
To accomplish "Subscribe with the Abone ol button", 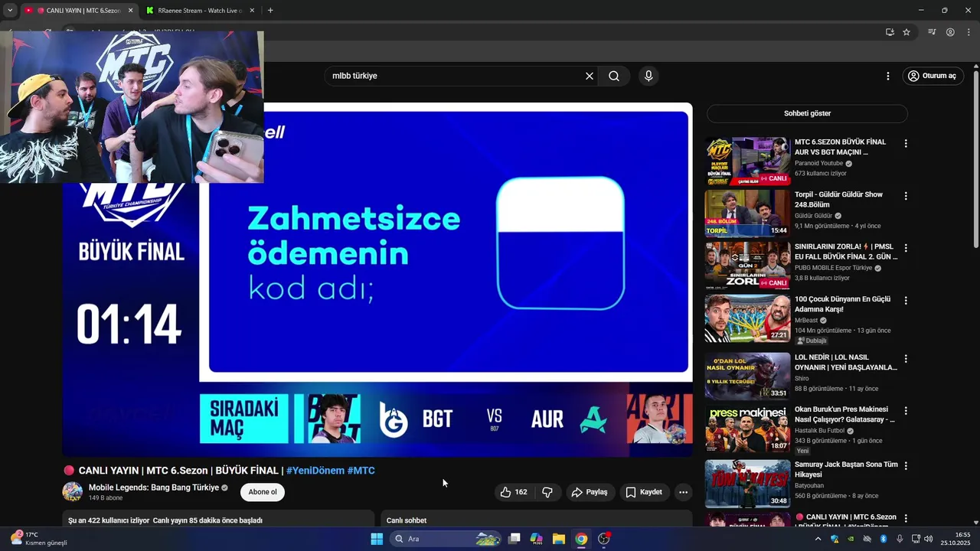I will 263,492.
